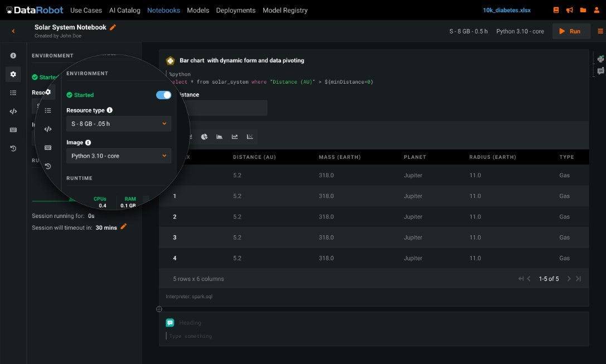The image size is (606, 364).
Task: Go to next results page arrow
Action: (569, 279)
